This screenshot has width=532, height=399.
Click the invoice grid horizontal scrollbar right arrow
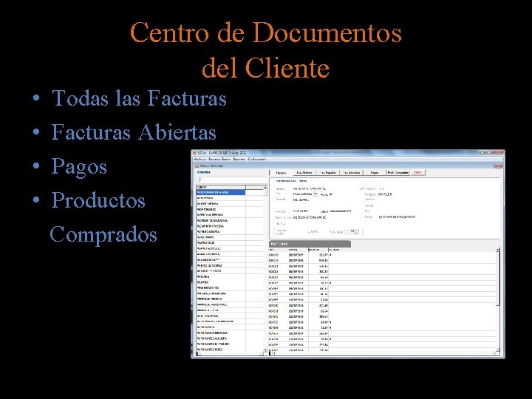[494, 353]
